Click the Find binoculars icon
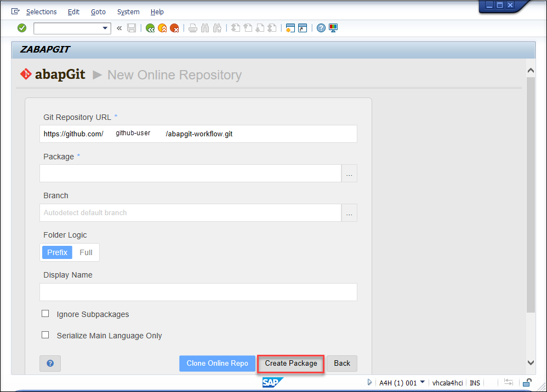 pyautogui.click(x=205, y=28)
